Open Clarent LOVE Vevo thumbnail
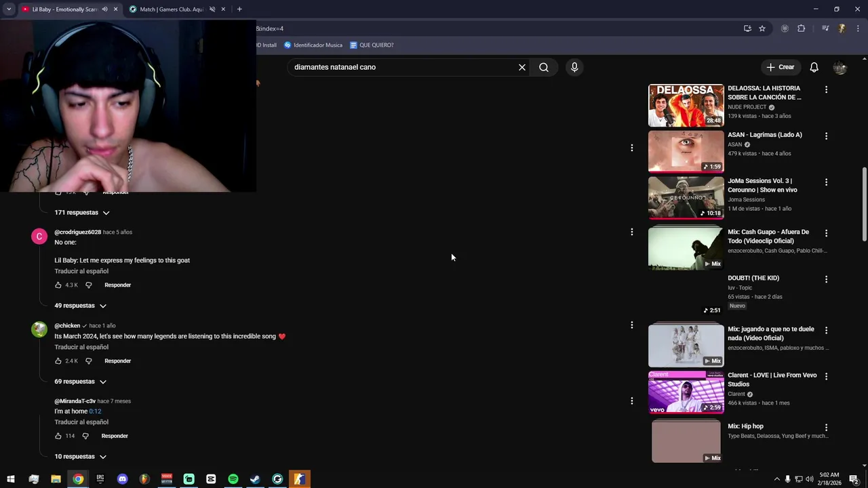This screenshot has width=868, height=488. [686, 392]
